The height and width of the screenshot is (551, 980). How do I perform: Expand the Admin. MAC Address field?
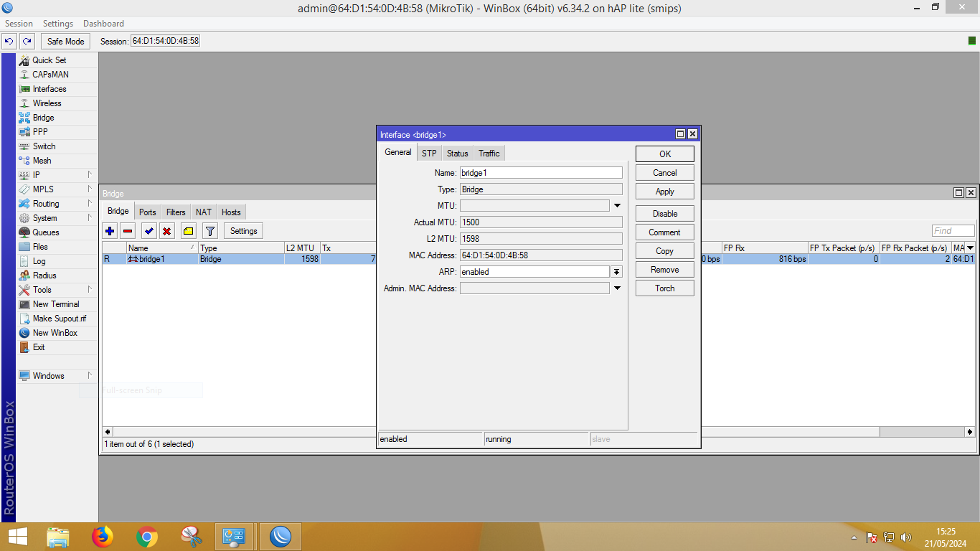click(x=616, y=288)
